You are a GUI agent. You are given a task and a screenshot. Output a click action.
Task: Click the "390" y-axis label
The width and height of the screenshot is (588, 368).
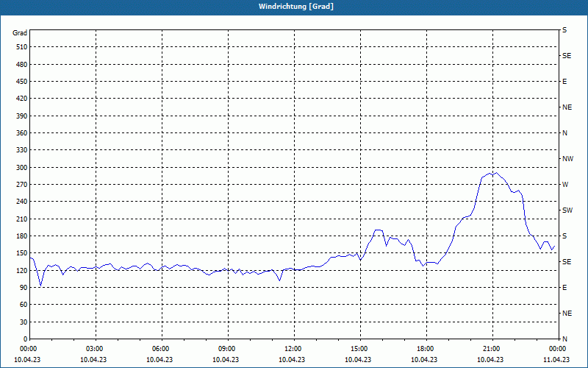coord(22,116)
